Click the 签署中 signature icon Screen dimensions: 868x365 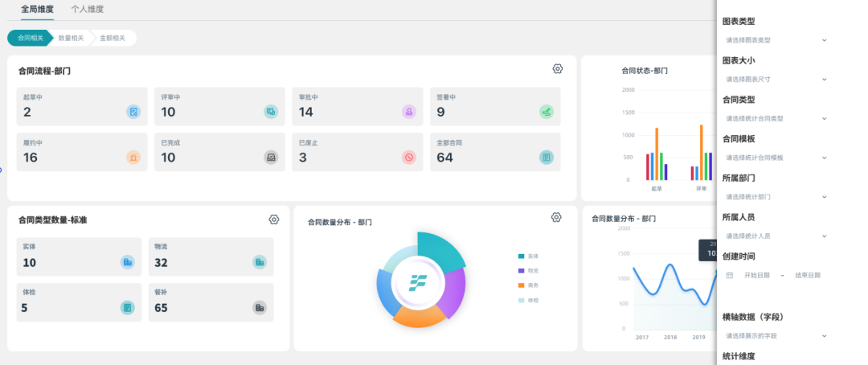coord(547,112)
